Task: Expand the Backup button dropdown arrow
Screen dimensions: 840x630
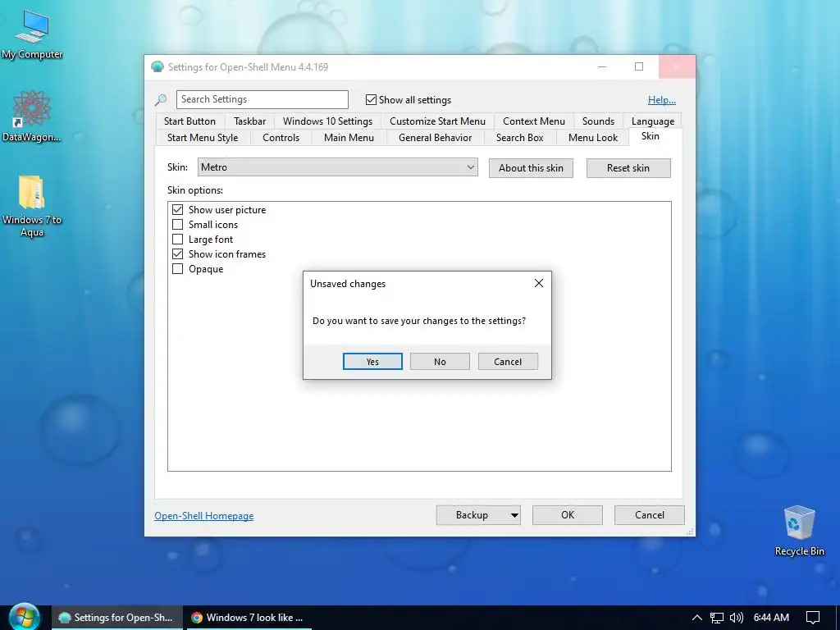Action: pyautogui.click(x=514, y=515)
